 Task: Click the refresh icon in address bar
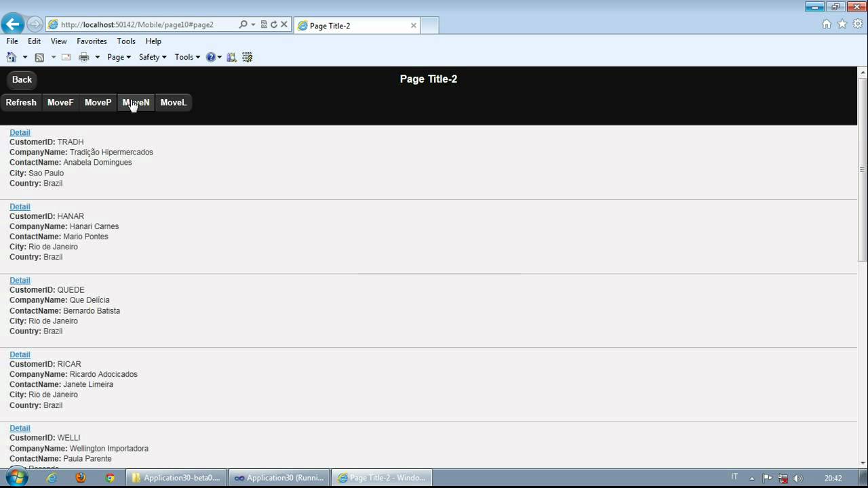point(274,24)
